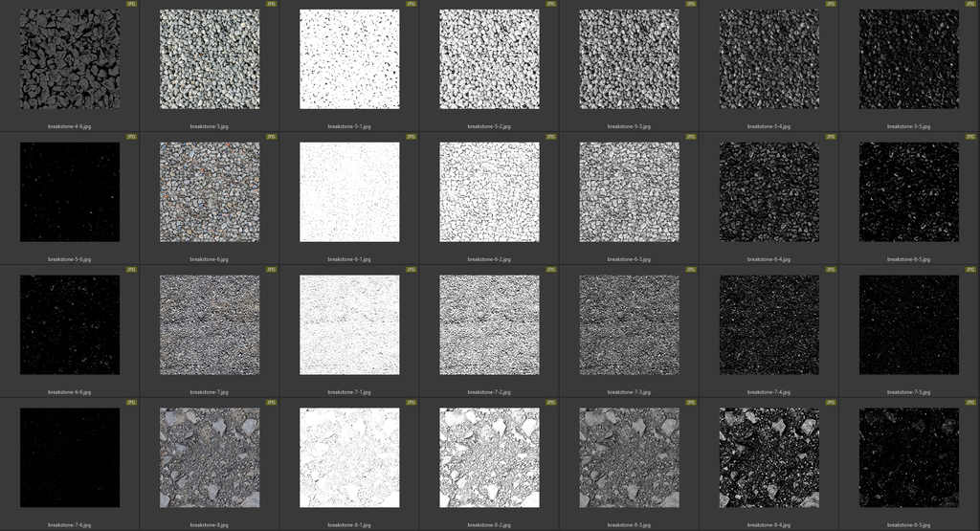This screenshot has height=531, width=980.
Task: Open the breakstone-6-2.jpg thumbnail
Action: tap(489, 192)
